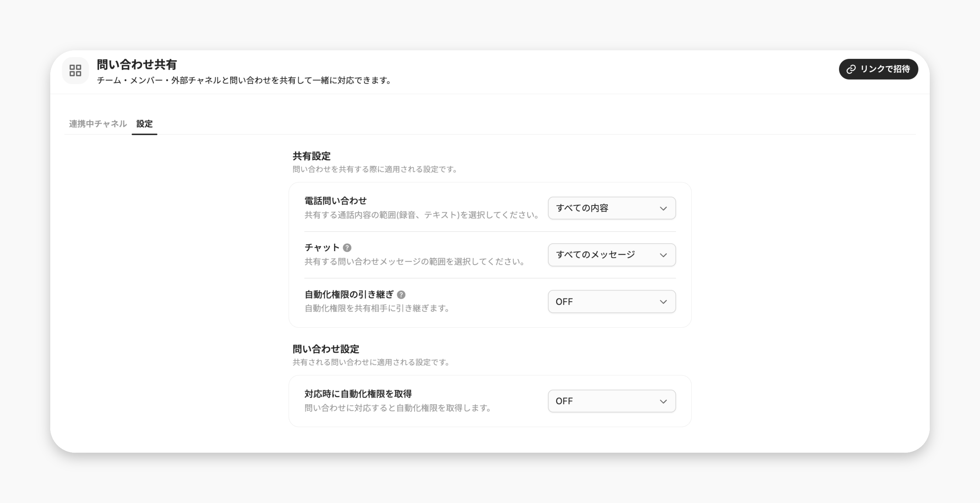Open the 電話問い合わせ dropdown showing すべての内容

click(612, 208)
